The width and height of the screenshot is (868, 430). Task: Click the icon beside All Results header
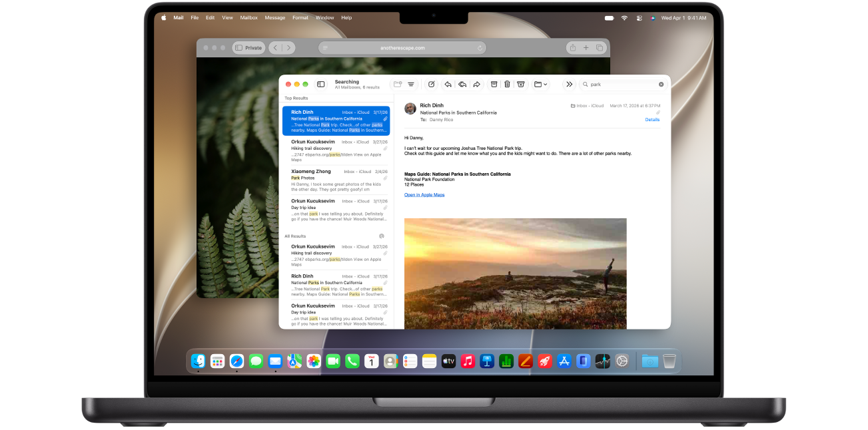[382, 236]
